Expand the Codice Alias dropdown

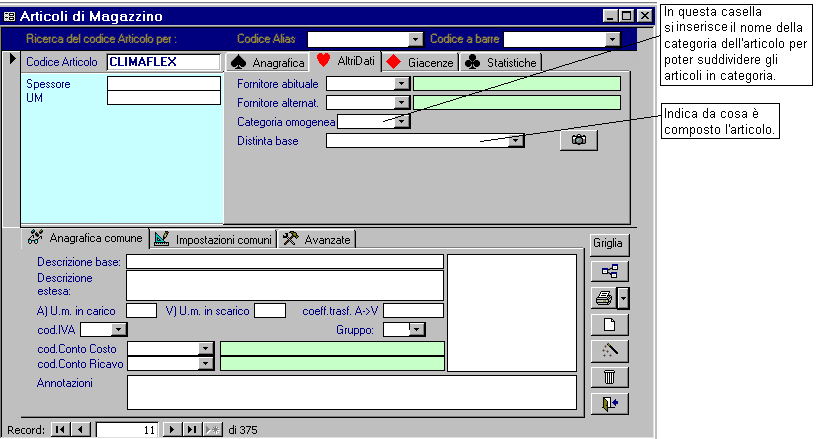[415, 39]
